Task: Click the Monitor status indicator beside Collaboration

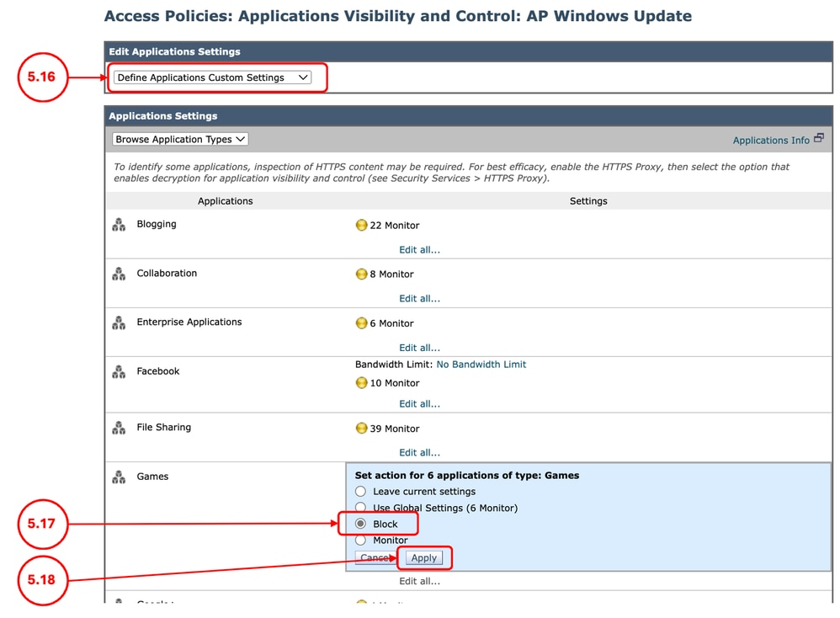Action: coord(360,274)
